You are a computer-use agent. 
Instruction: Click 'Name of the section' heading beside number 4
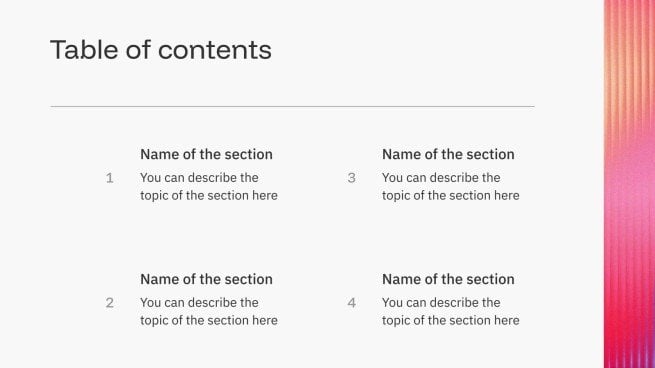pyautogui.click(x=448, y=279)
